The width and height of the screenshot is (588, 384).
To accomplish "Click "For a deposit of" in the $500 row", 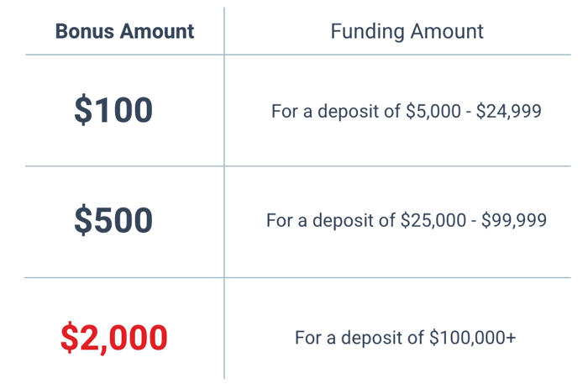I will (x=331, y=220).
